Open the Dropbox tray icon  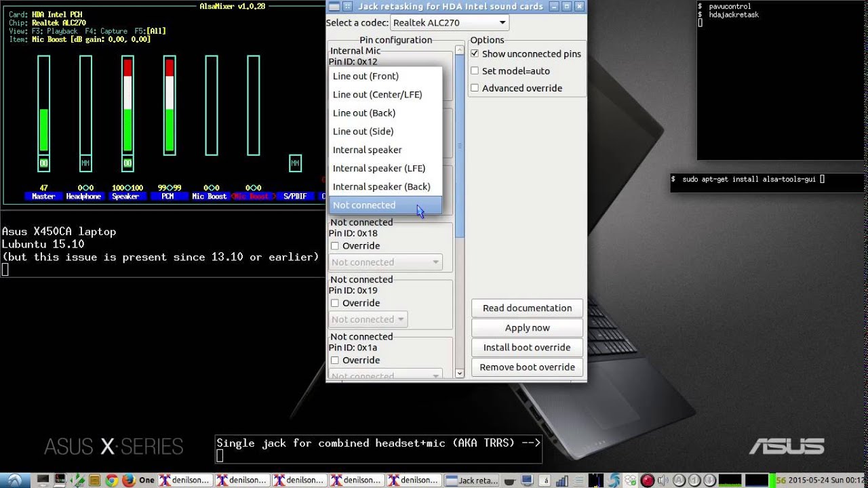630,480
